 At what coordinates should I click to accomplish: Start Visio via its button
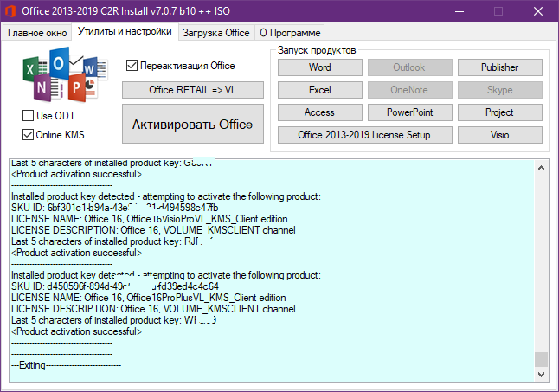[x=499, y=135]
